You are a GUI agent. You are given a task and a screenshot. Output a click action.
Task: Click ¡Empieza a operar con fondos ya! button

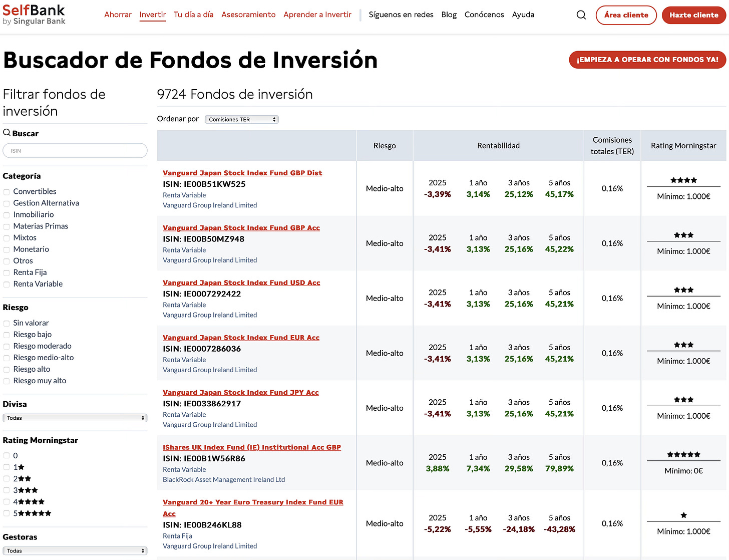tap(647, 60)
